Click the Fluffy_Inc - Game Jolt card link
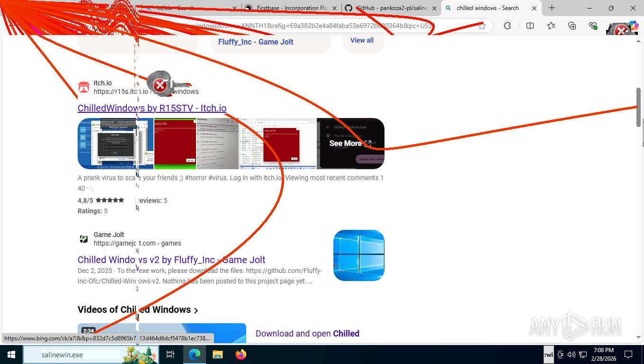 tap(256, 42)
